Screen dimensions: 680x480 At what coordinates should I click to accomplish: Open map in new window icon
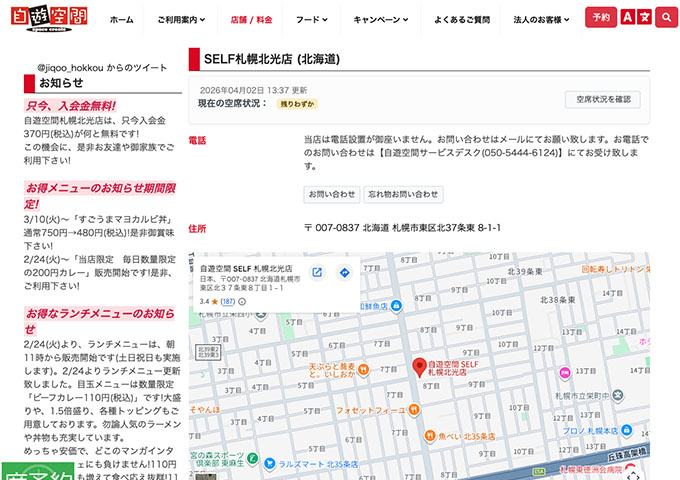point(317,272)
